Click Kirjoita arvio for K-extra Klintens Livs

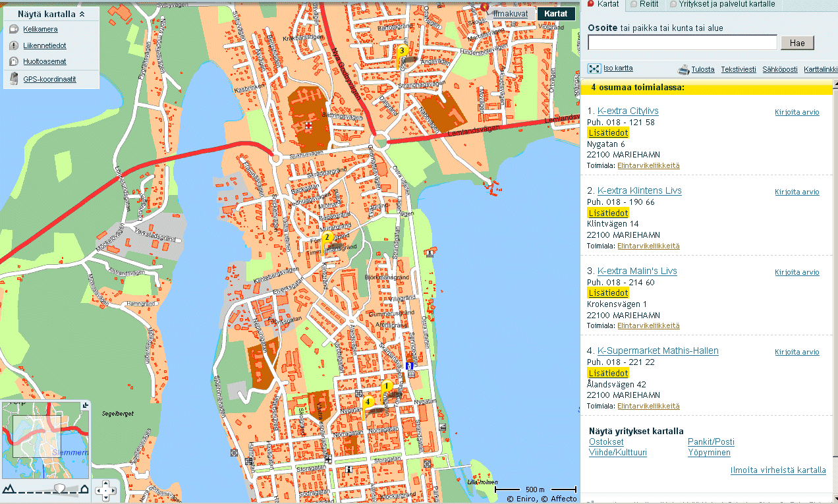coord(797,192)
